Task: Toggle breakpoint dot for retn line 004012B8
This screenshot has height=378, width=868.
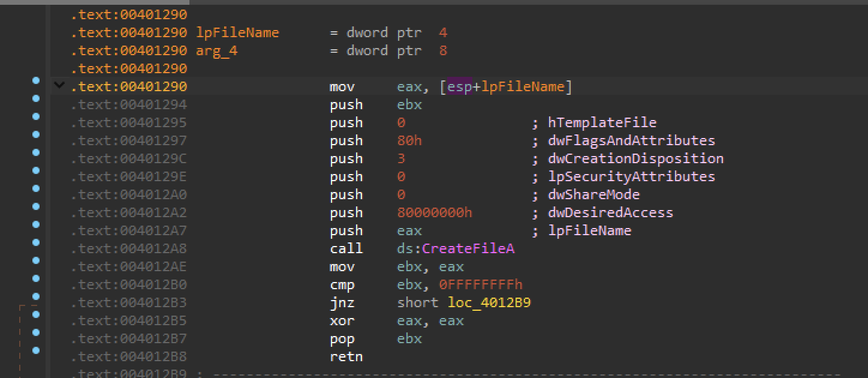Action: pyautogui.click(x=36, y=350)
